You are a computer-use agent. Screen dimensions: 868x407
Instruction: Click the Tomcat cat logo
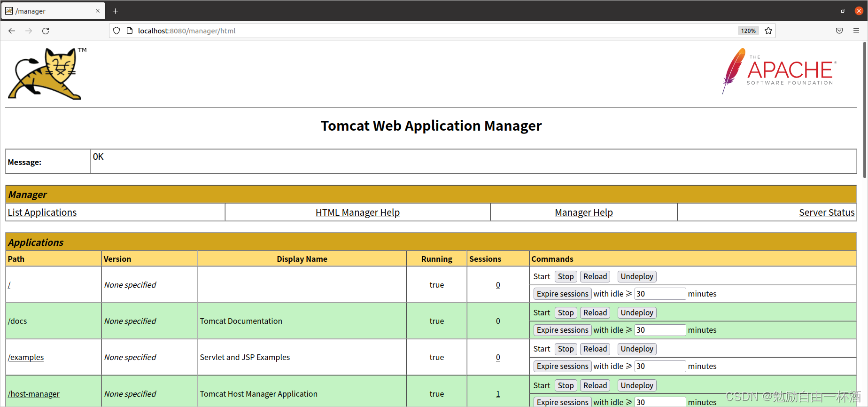[47, 73]
